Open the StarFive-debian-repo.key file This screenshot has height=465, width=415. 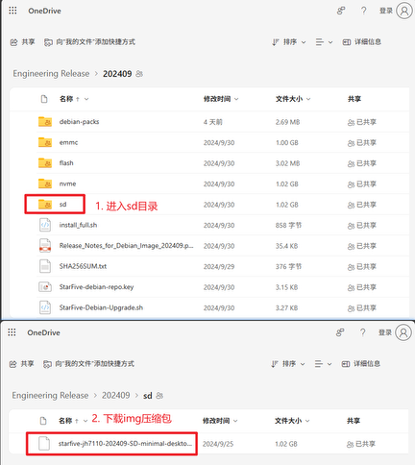pyautogui.click(x=96, y=287)
